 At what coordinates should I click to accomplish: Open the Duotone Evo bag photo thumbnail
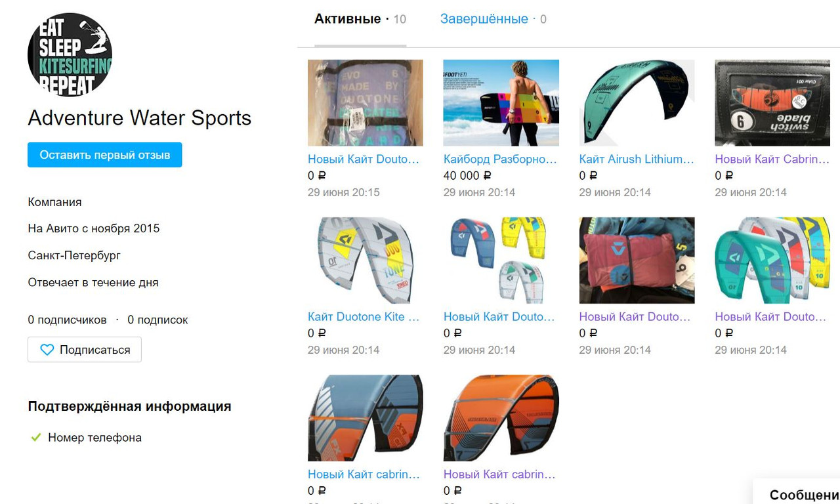click(x=366, y=103)
